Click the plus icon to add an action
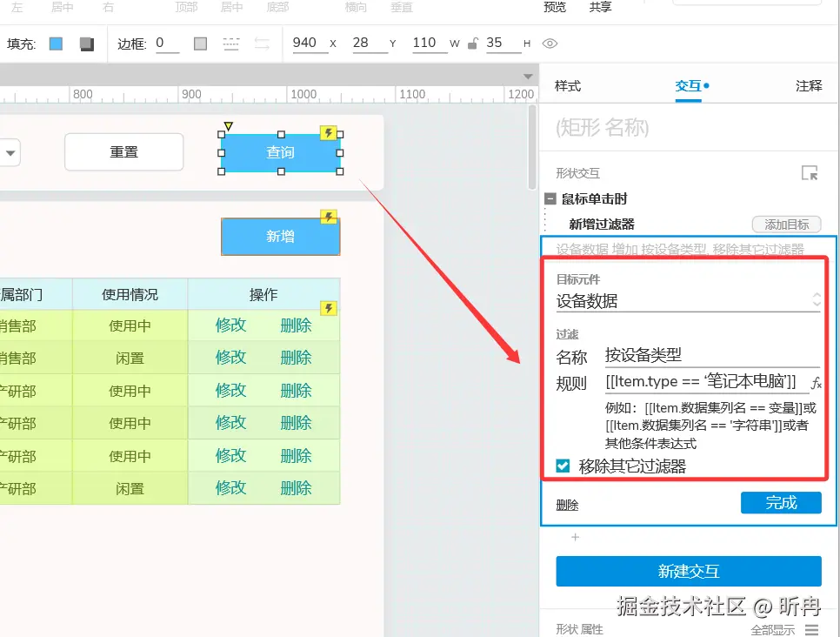 575,537
